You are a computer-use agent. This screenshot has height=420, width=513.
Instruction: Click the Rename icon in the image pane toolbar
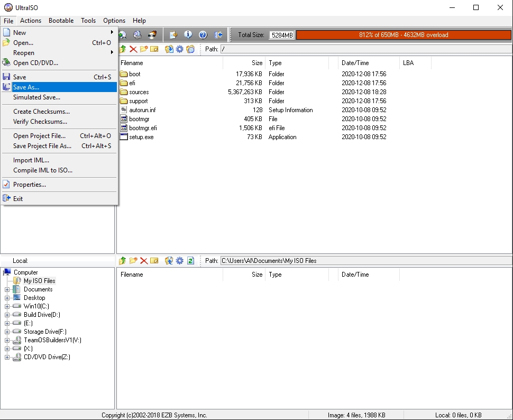(154, 49)
